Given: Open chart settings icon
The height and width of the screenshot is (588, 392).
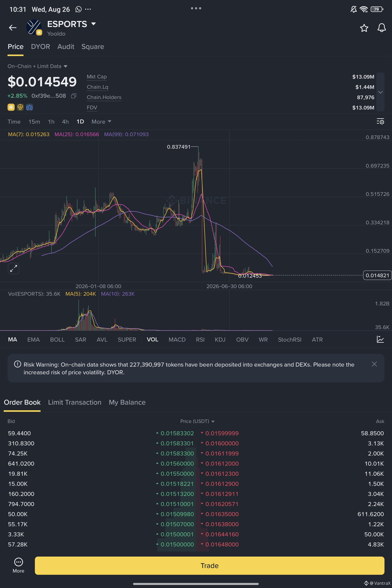Looking at the screenshot, I should click(380, 121).
